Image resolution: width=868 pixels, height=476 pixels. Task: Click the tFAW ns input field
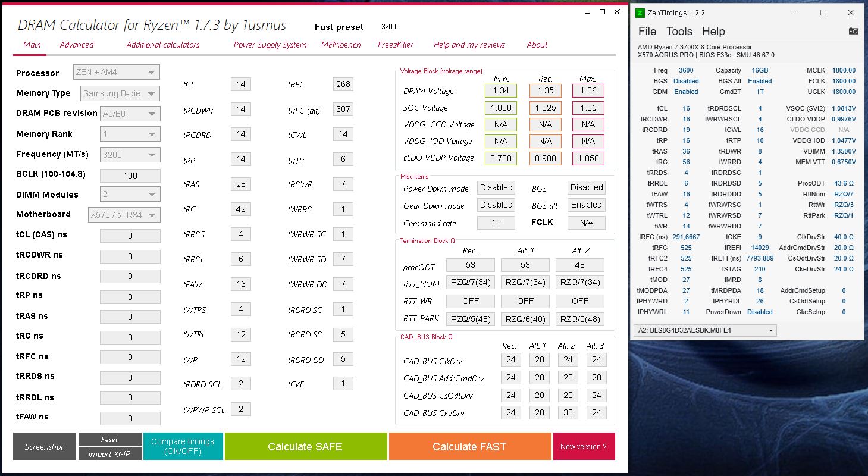[x=130, y=418]
